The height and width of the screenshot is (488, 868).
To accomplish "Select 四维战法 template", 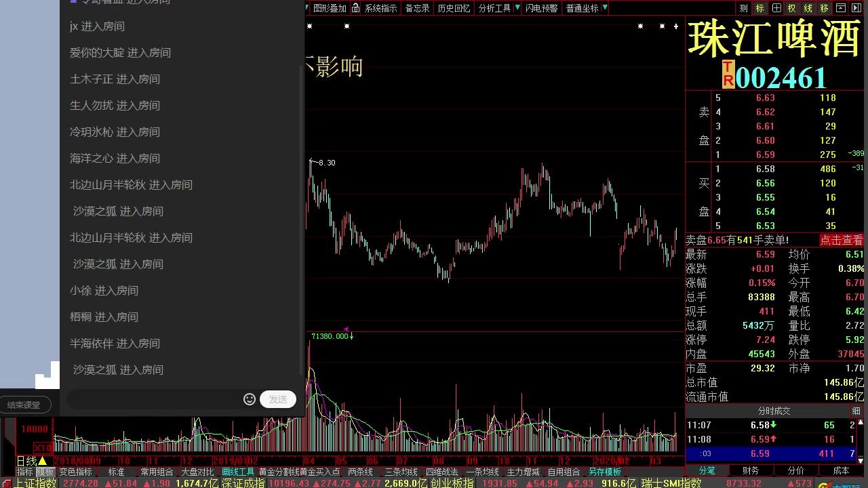I will coord(441,472).
